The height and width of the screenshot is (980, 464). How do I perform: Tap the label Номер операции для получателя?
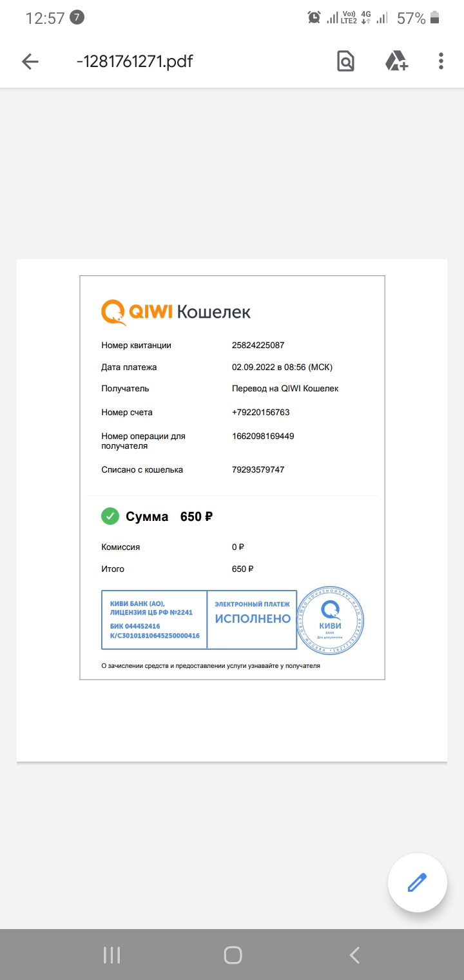pyautogui.click(x=143, y=441)
